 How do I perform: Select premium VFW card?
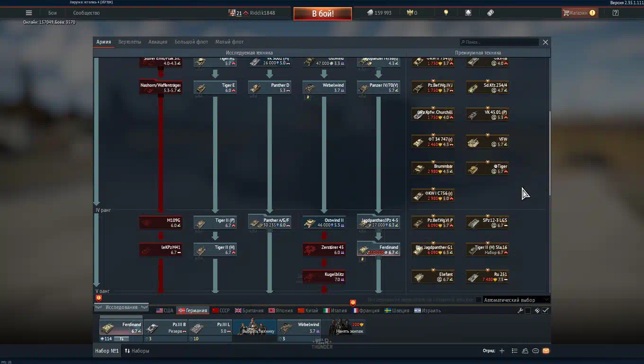pyautogui.click(x=487, y=142)
